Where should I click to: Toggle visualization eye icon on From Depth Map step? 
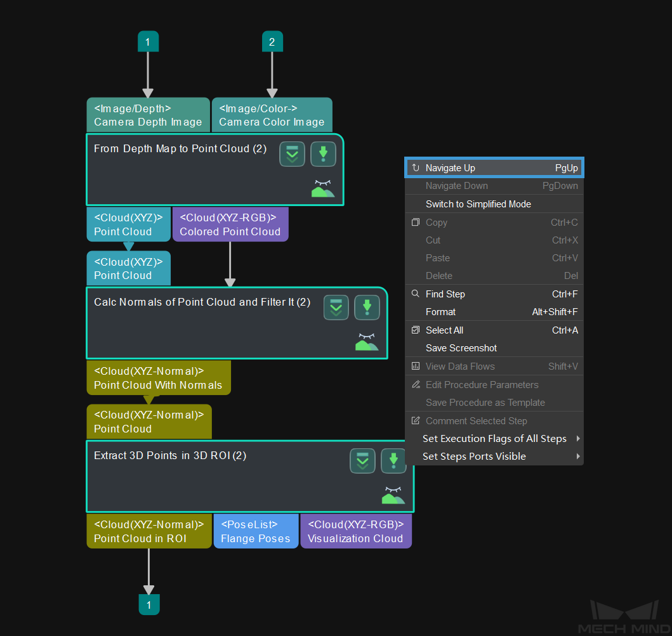tap(322, 188)
